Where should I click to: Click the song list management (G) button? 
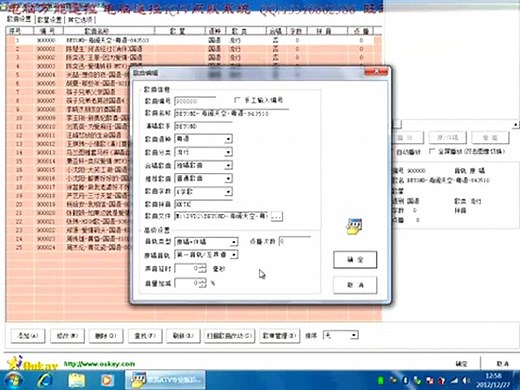[279, 336]
